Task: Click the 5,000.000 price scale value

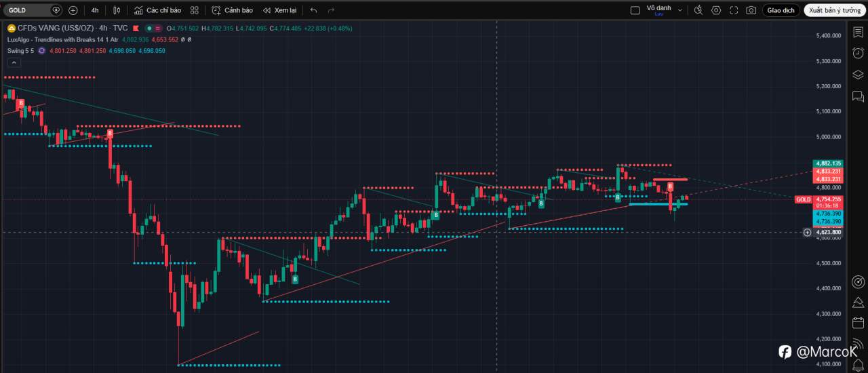Action: click(x=828, y=136)
